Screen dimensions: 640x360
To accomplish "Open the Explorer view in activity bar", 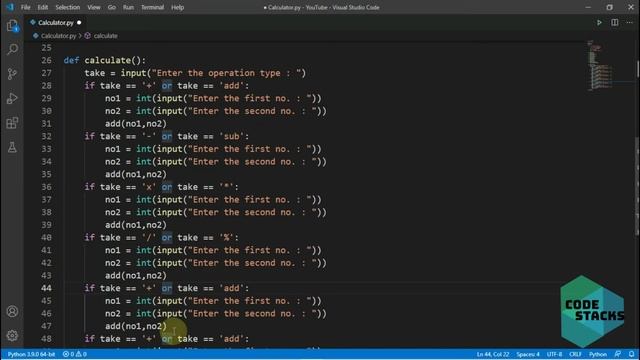I will coord(12,26).
